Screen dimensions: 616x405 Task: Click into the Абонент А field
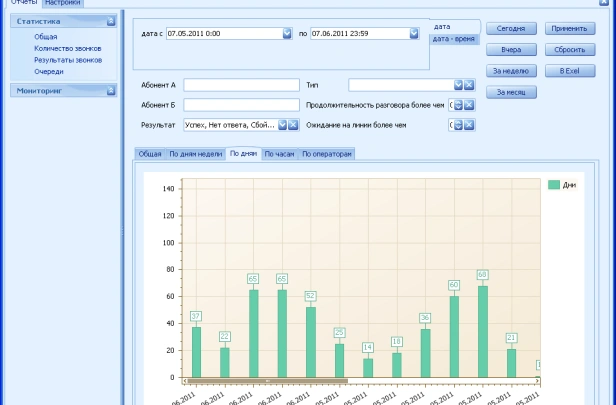point(241,85)
